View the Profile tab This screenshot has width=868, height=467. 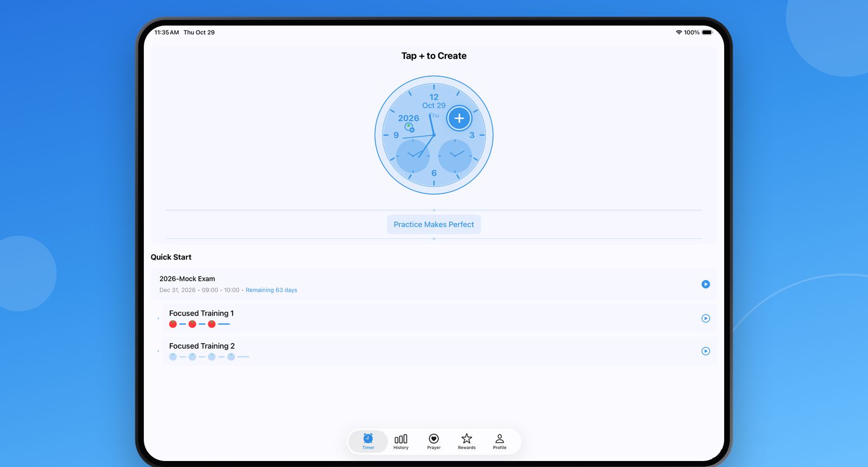pyautogui.click(x=500, y=441)
